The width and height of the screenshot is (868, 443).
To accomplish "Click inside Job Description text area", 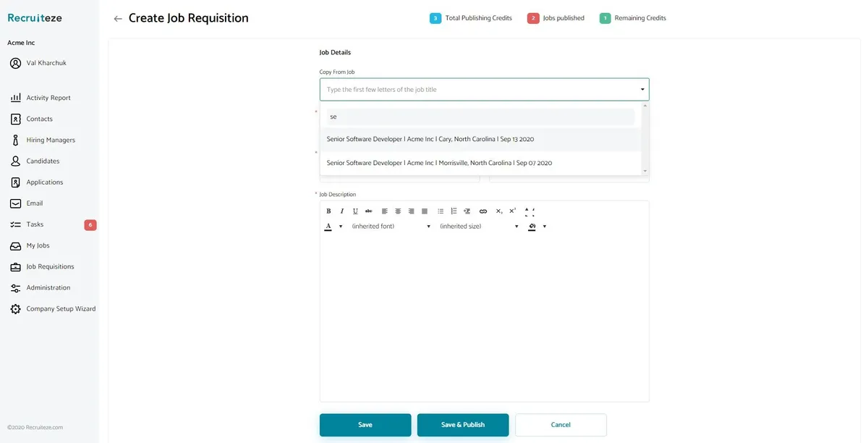I will tap(484, 318).
